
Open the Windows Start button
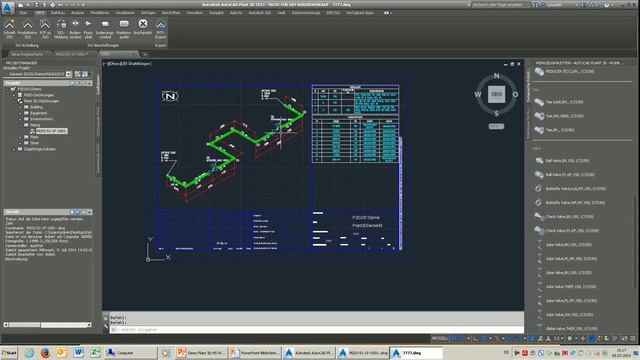point(9,353)
